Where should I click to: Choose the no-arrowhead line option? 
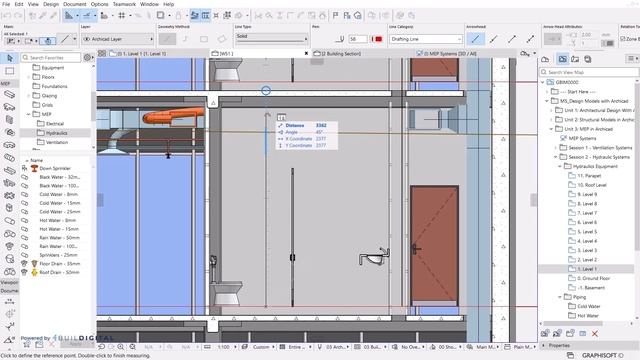[476, 39]
